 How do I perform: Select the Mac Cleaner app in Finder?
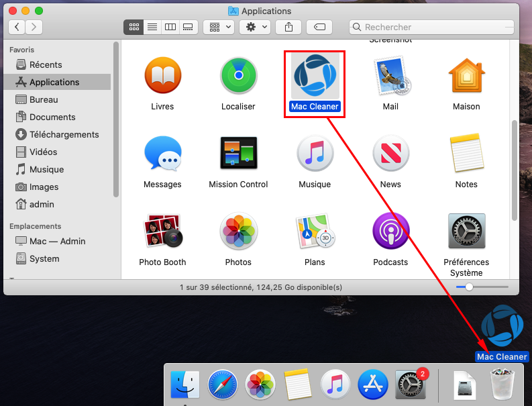pos(315,75)
